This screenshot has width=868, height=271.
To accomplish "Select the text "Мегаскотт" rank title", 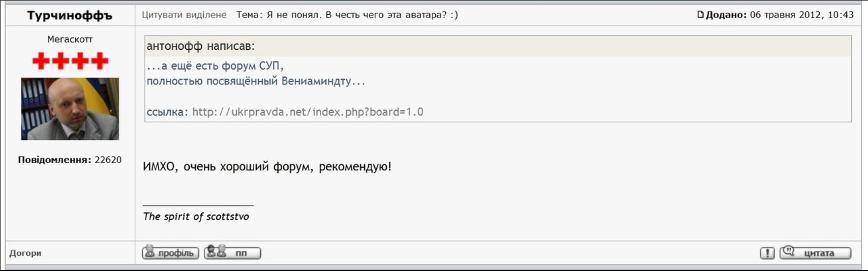I will tap(70, 39).
